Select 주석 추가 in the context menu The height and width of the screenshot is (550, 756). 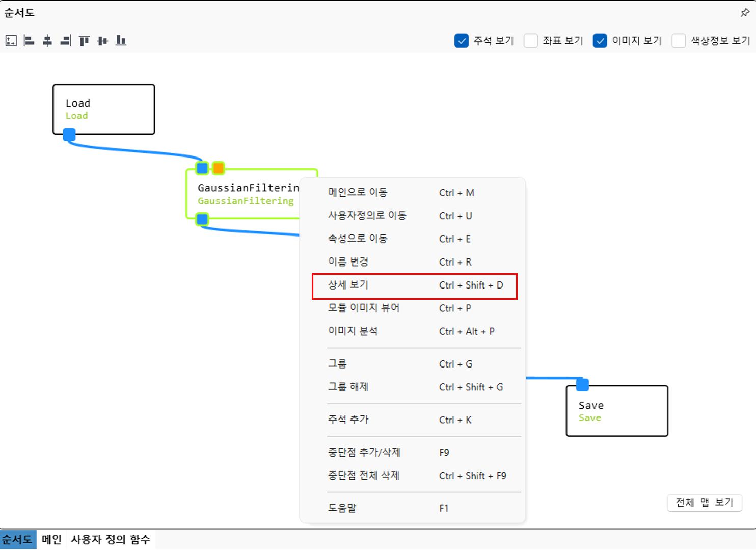click(414, 420)
